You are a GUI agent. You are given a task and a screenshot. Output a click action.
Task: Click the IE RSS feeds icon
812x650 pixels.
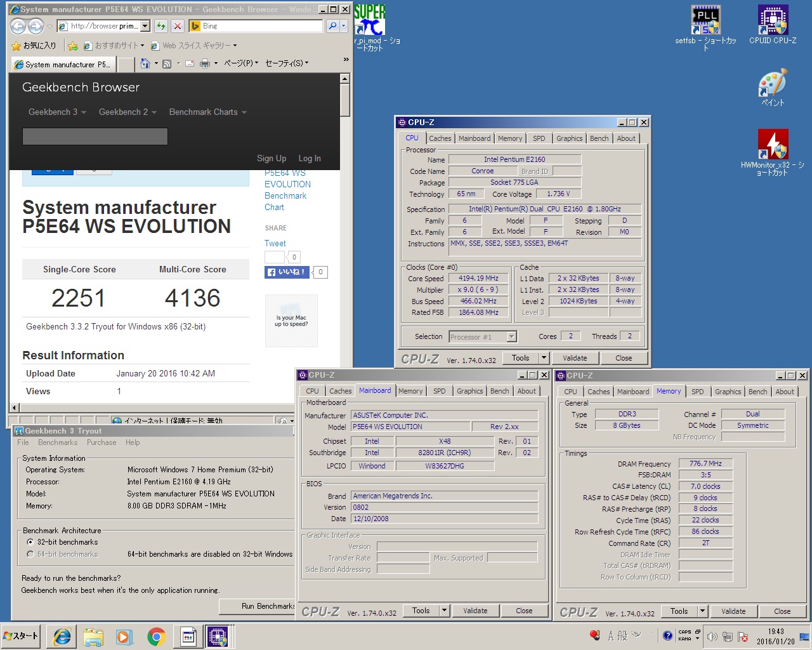pyautogui.click(x=167, y=63)
